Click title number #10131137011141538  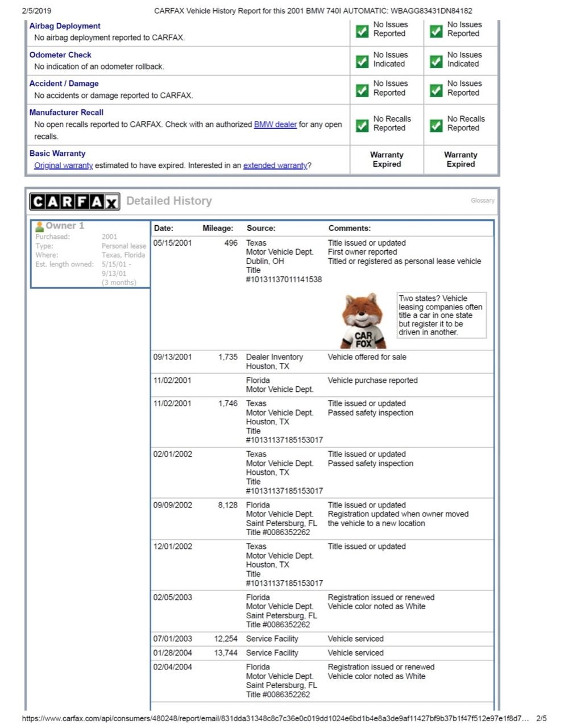[284, 280]
